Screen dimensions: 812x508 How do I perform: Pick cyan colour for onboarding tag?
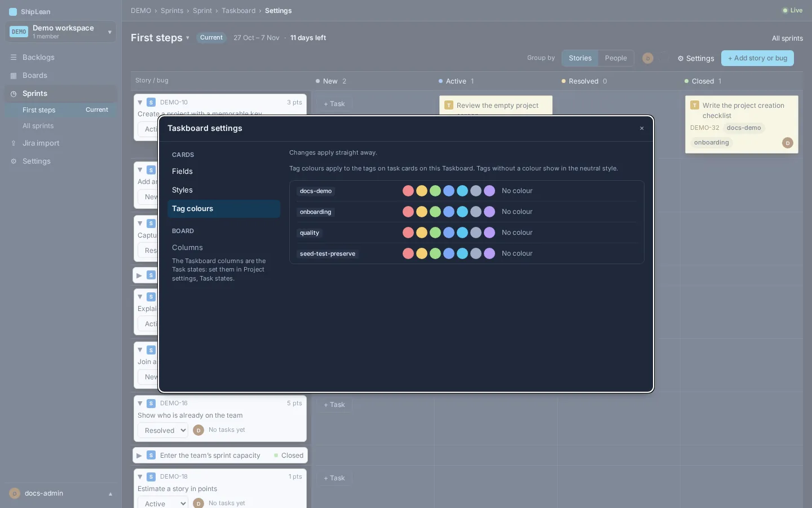click(462, 212)
